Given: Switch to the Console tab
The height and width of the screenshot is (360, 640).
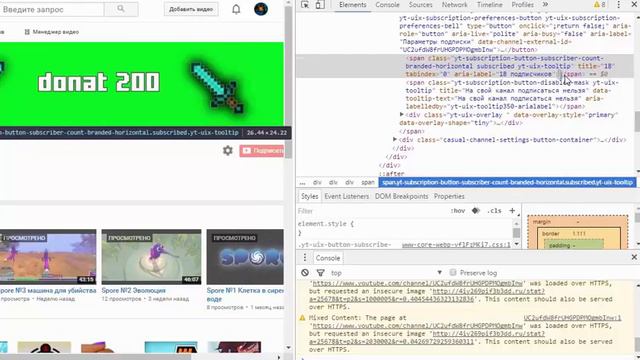Looking at the screenshot, I should [x=387, y=5].
